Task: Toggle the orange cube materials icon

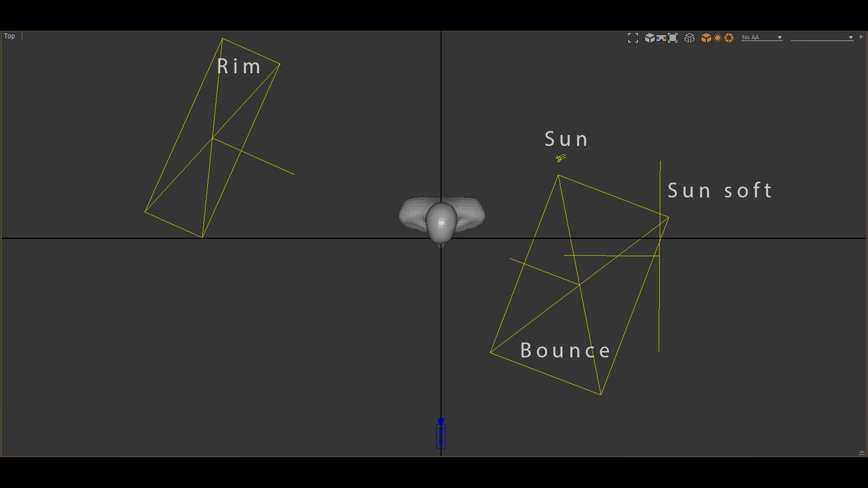Action: pos(706,38)
